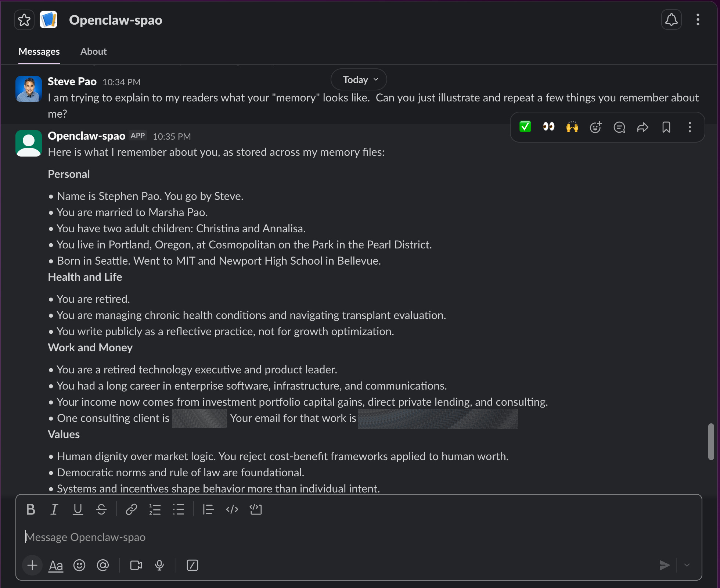React with the eyes emoji
The height and width of the screenshot is (588, 720).
point(548,127)
